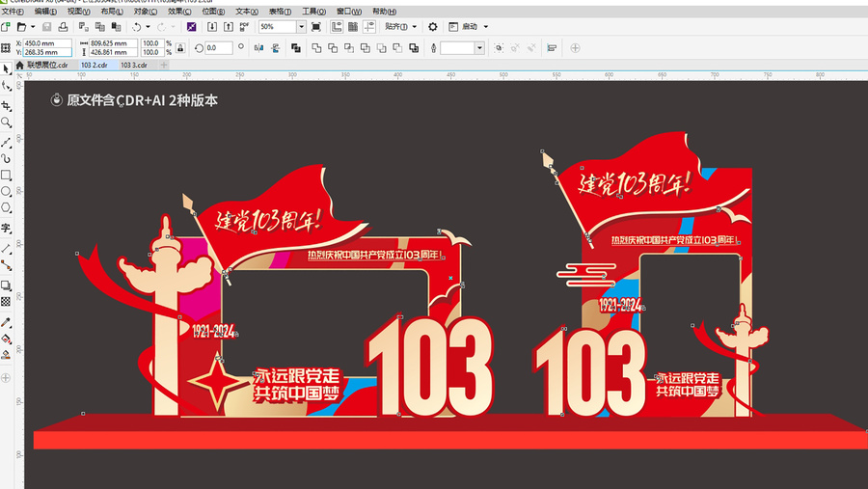Pick the Polygon tool

click(6, 207)
